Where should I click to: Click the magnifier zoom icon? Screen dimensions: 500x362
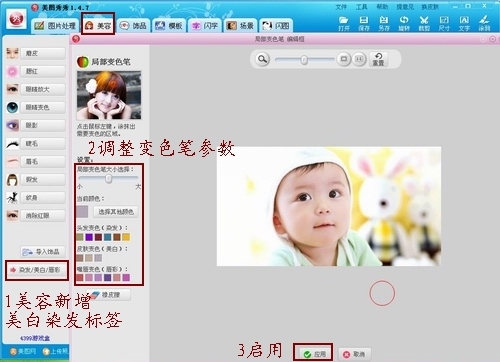262,59
